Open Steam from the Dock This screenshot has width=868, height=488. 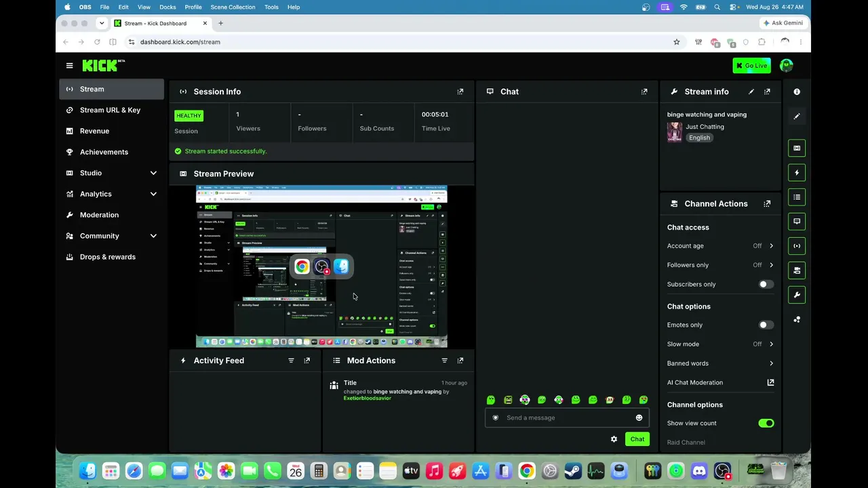click(573, 470)
